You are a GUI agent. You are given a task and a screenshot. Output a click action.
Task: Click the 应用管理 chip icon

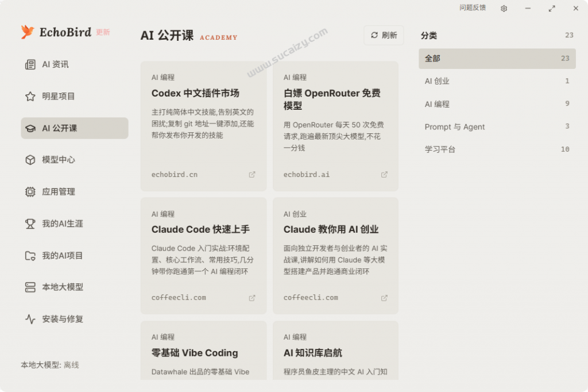(x=30, y=192)
